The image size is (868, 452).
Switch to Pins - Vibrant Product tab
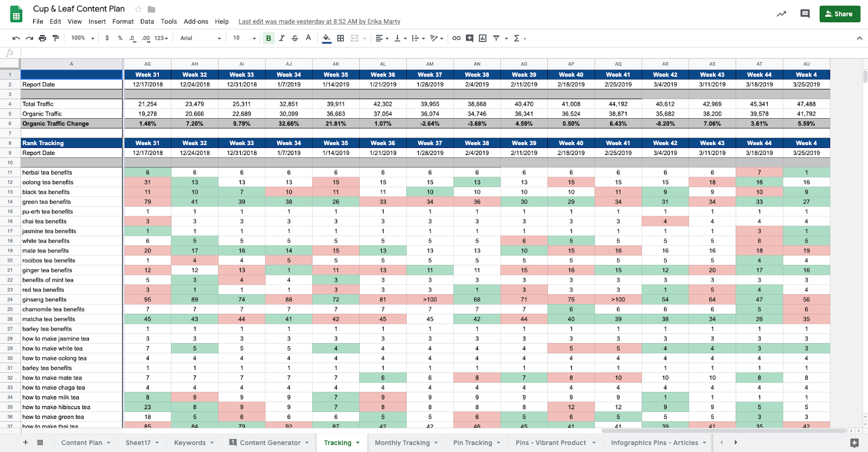click(551, 443)
